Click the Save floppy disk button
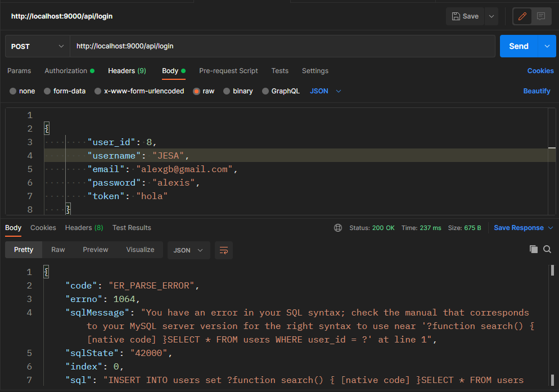Image resolution: width=559 pixels, height=392 pixels. [x=465, y=16]
